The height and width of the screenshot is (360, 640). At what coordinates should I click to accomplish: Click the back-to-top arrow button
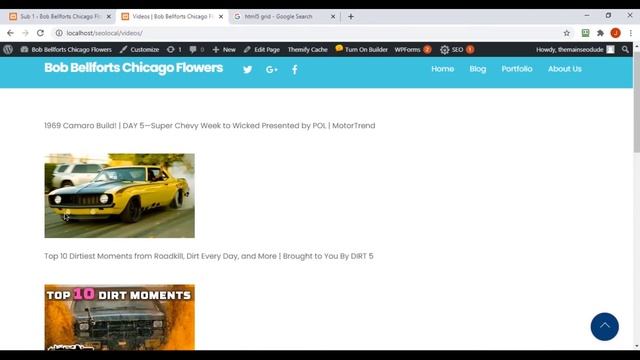(604, 327)
